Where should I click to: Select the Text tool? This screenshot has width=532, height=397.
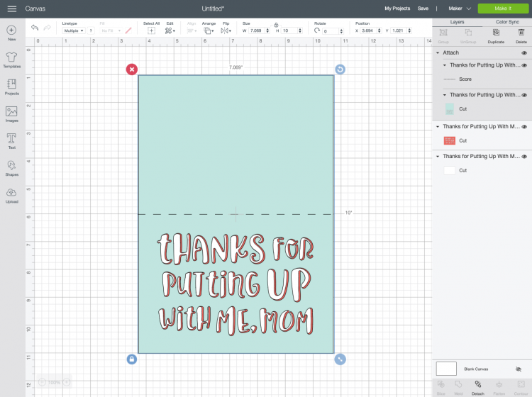(x=11, y=141)
